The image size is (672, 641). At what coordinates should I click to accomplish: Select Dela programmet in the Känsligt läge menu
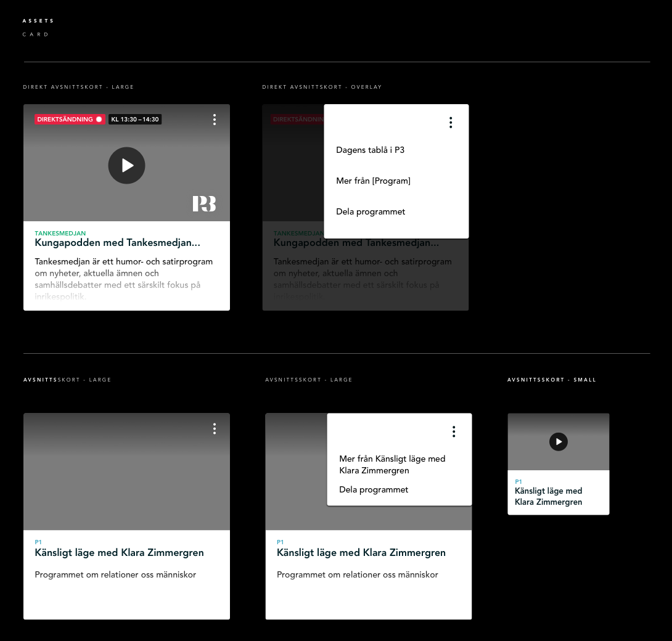point(374,490)
